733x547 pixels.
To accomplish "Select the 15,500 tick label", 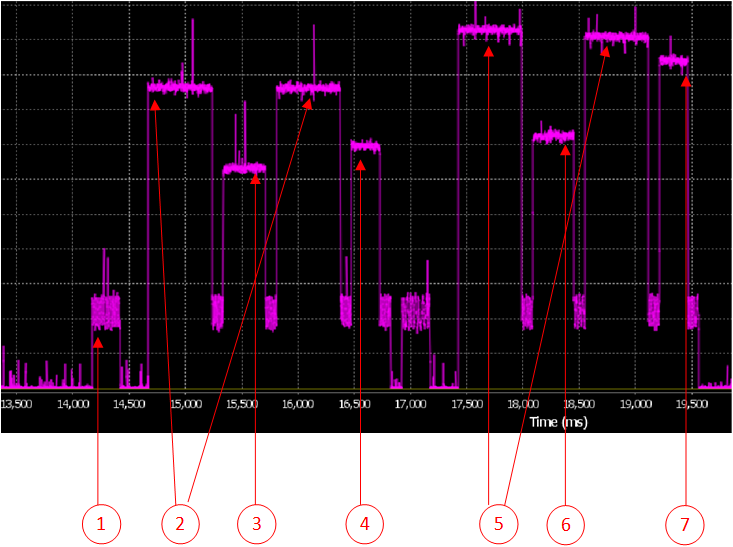I will [242, 404].
